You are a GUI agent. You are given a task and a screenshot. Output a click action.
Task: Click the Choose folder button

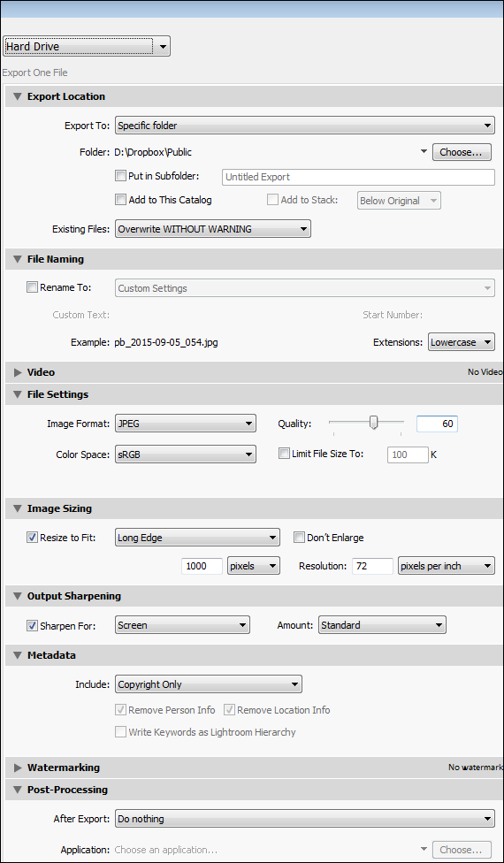point(462,152)
